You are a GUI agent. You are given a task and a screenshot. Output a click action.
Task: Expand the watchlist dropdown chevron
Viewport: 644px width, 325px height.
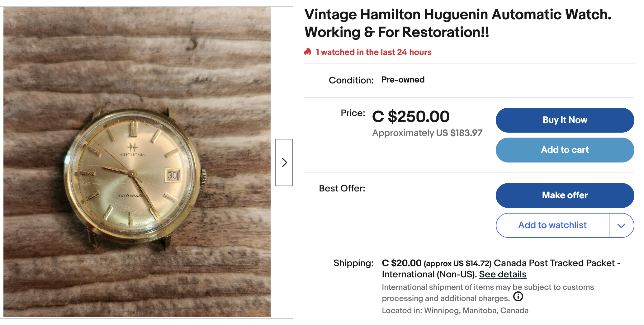point(621,225)
